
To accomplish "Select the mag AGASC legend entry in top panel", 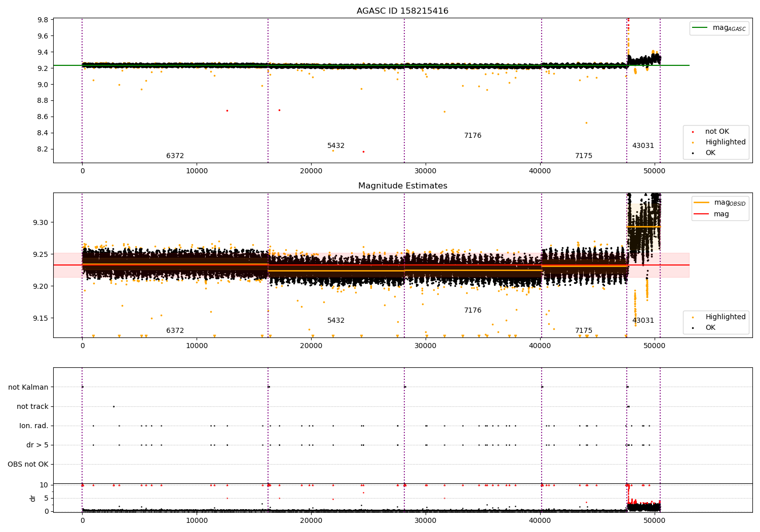I will coord(719,28).
